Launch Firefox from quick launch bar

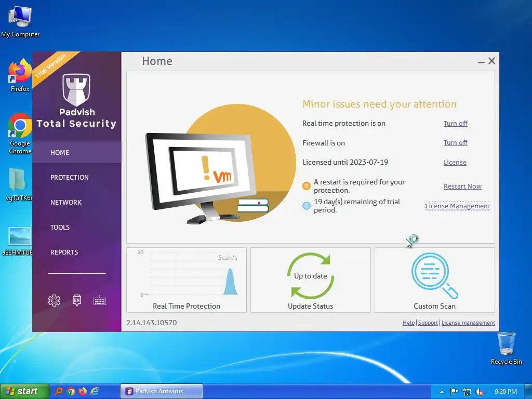(83, 391)
